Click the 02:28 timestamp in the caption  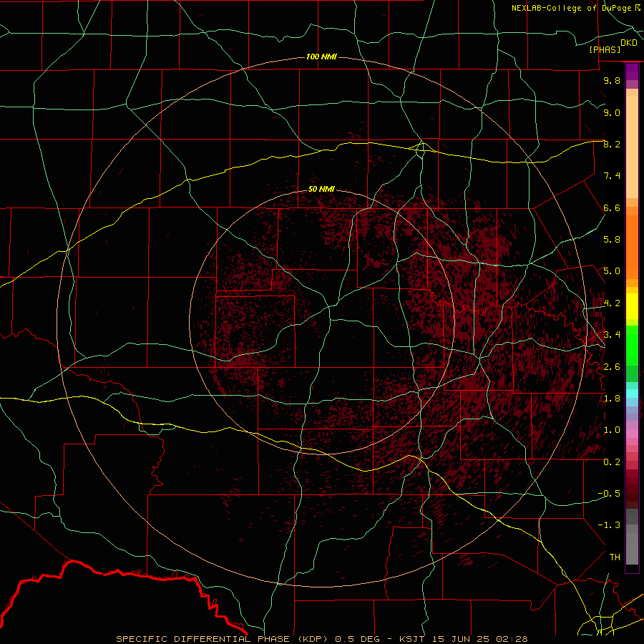(x=512, y=639)
